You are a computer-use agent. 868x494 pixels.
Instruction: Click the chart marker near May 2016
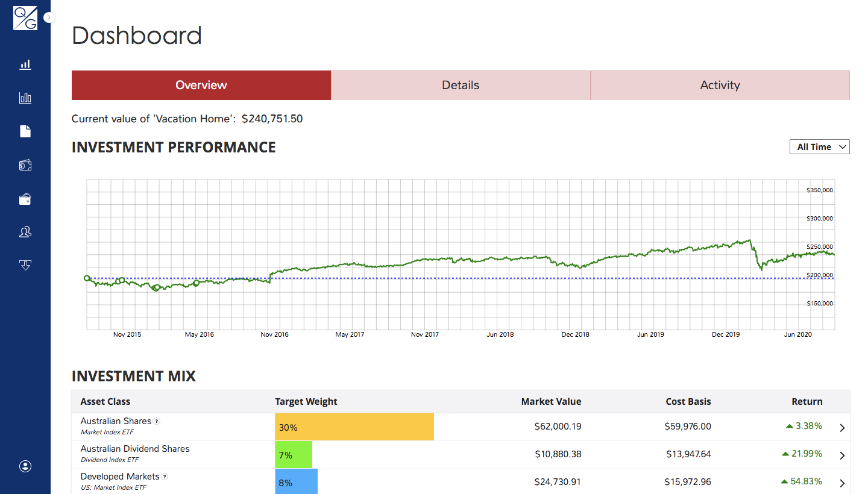(196, 283)
